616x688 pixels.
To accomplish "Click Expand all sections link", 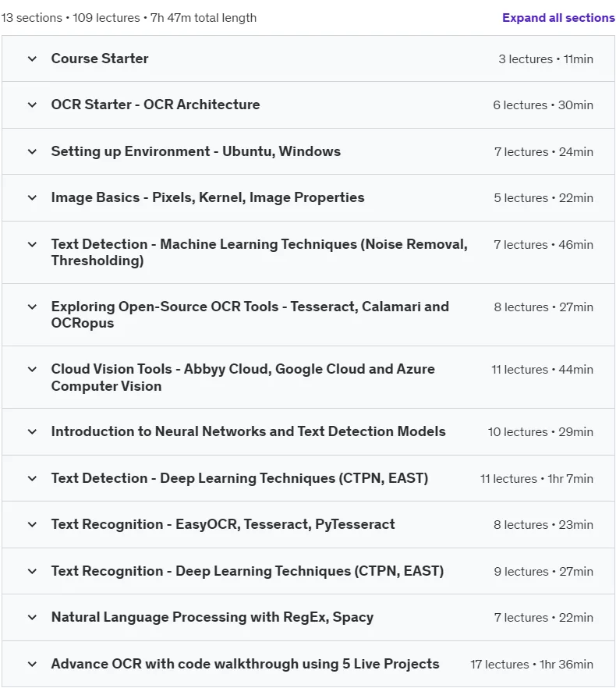I will [x=558, y=18].
